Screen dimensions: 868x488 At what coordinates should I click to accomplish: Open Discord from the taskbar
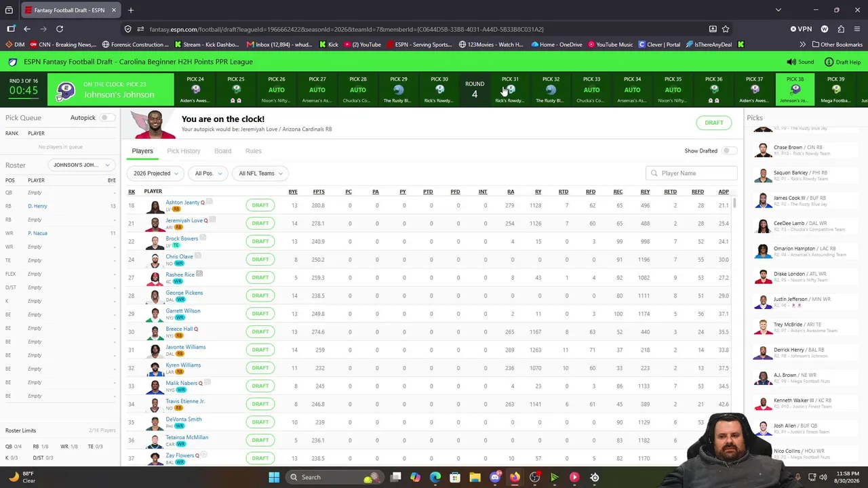tap(495, 477)
